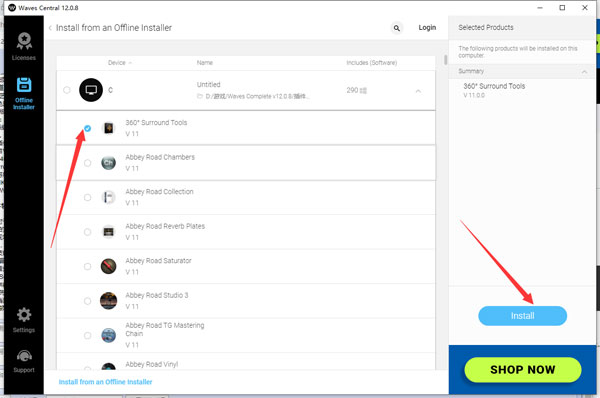Screen dimensions: 600x398
Task: Click the SHOP NOW button
Action: pyautogui.click(x=523, y=369)
